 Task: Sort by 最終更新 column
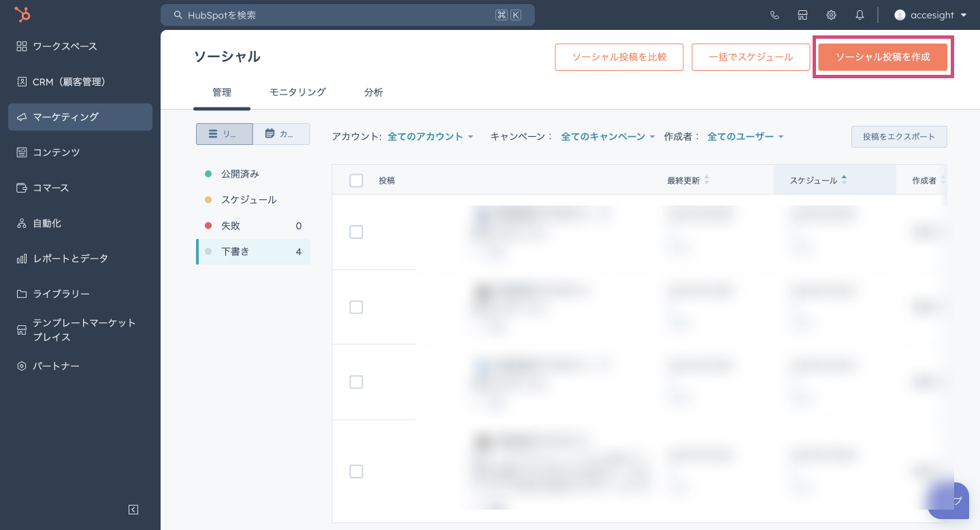tap(688, 180)
